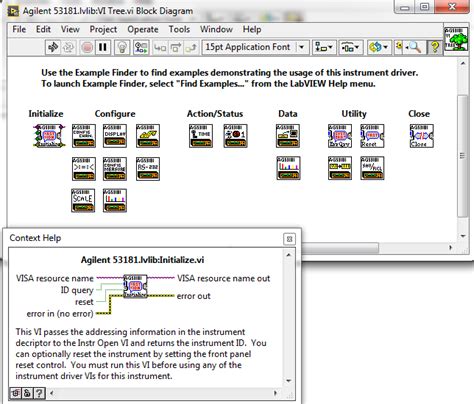Click the 'Configure' label text
474x404 pixels.
(x=115, y=114)
